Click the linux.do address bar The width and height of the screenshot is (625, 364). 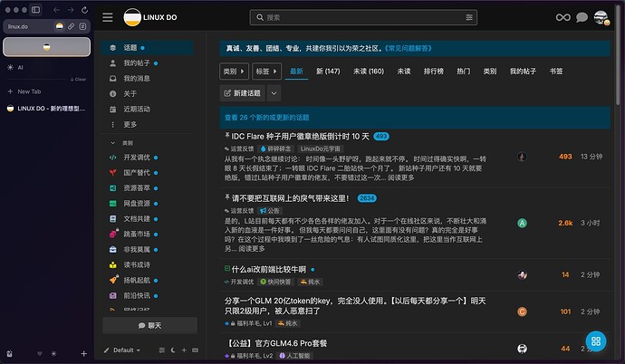(46, 26)
